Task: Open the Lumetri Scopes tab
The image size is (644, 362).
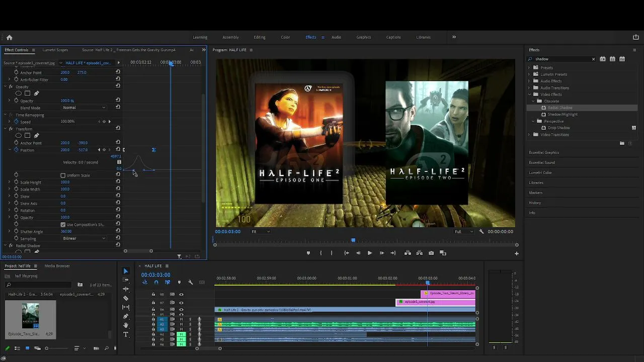Action: 55,50
